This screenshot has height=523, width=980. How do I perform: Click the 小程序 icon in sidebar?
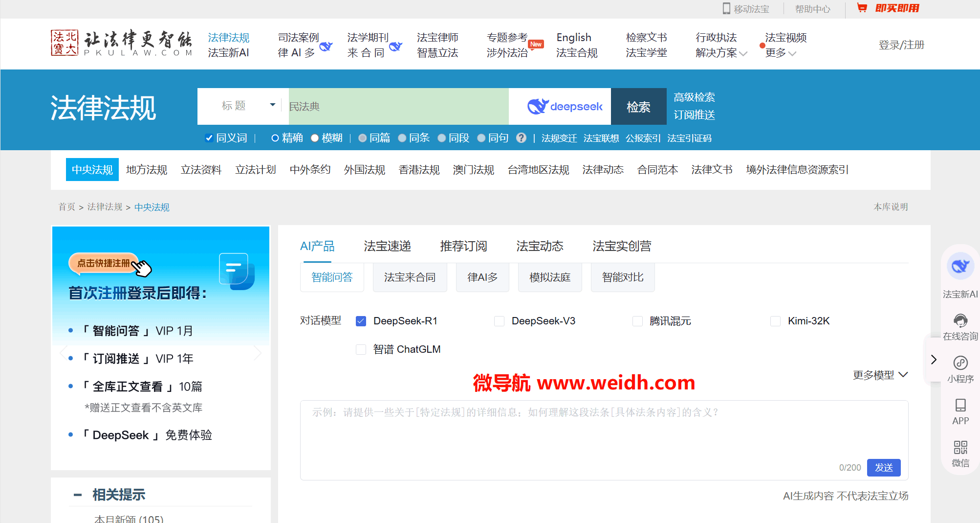pyautogui.click(x=960, y=363)
